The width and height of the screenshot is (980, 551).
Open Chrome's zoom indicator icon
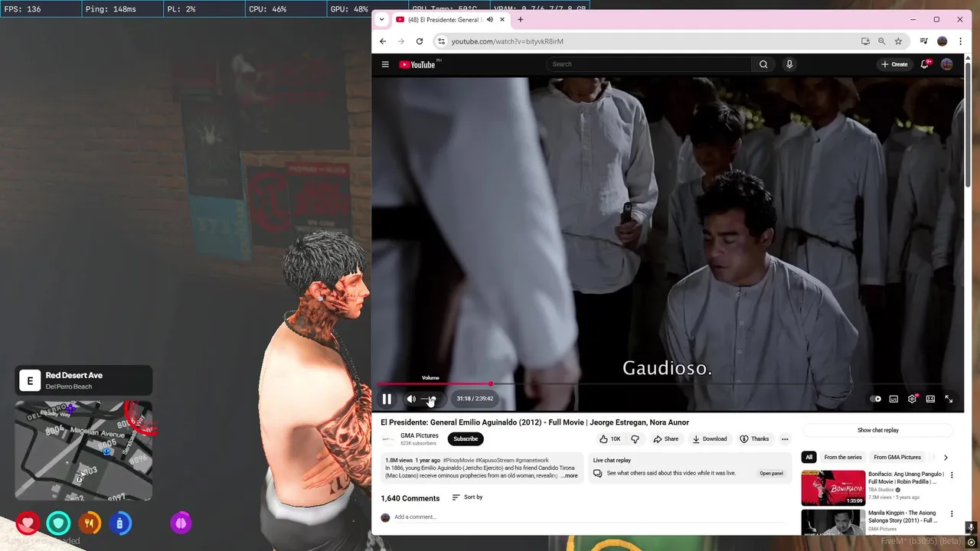click(881, 41)
